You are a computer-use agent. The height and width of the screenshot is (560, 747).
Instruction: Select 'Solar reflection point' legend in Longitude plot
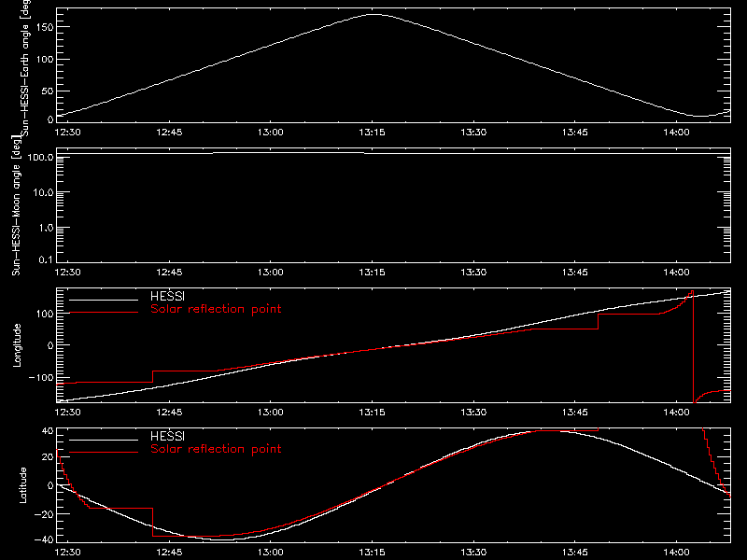[x=216, y=309]
